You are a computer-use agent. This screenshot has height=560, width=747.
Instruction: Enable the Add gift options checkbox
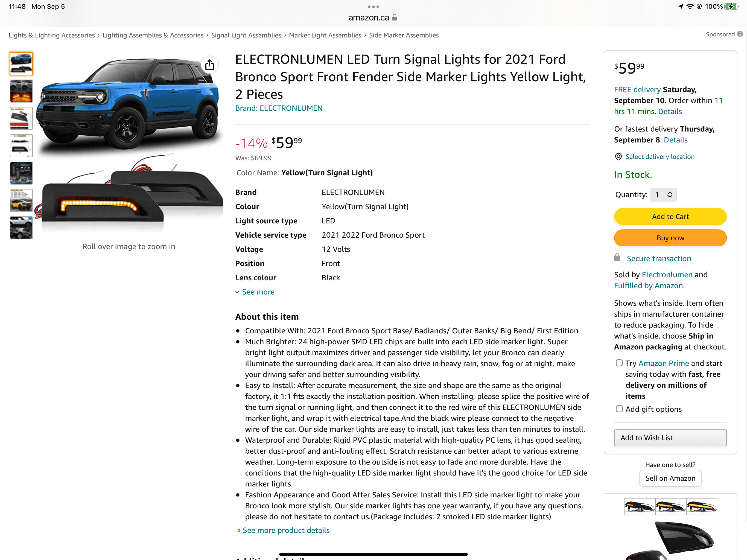coord(619,409)
